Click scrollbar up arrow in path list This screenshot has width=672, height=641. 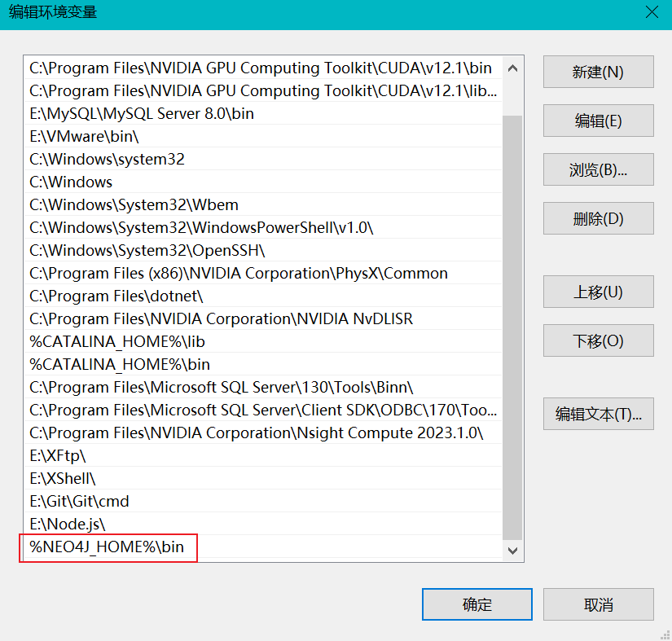(512, 68)
